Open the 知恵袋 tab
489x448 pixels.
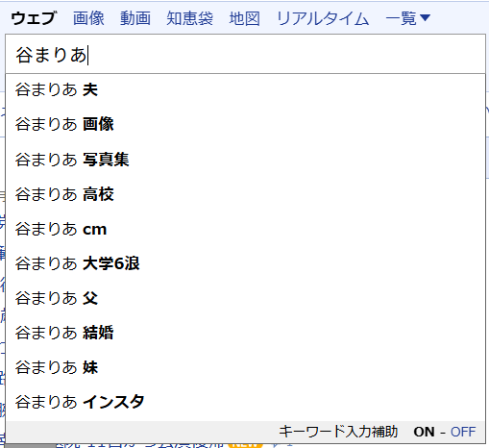point(189,18)
